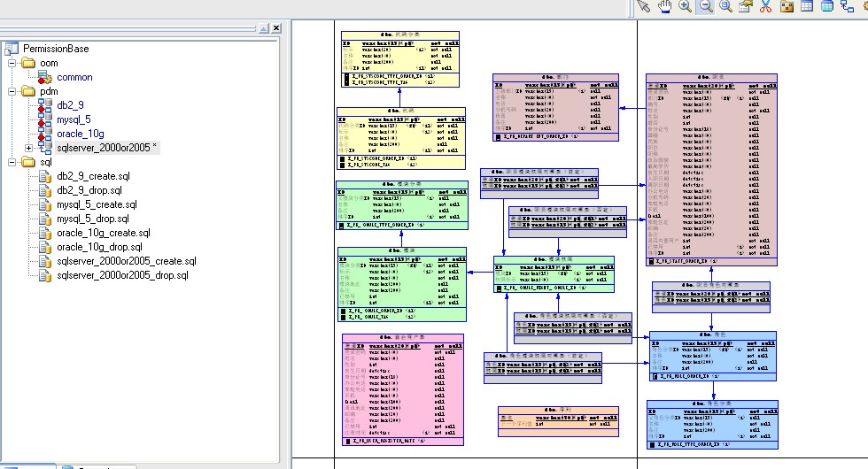Expand the sqlserver_2000or2005 model node
Screen dimensions: 868x469
(29, 148)
